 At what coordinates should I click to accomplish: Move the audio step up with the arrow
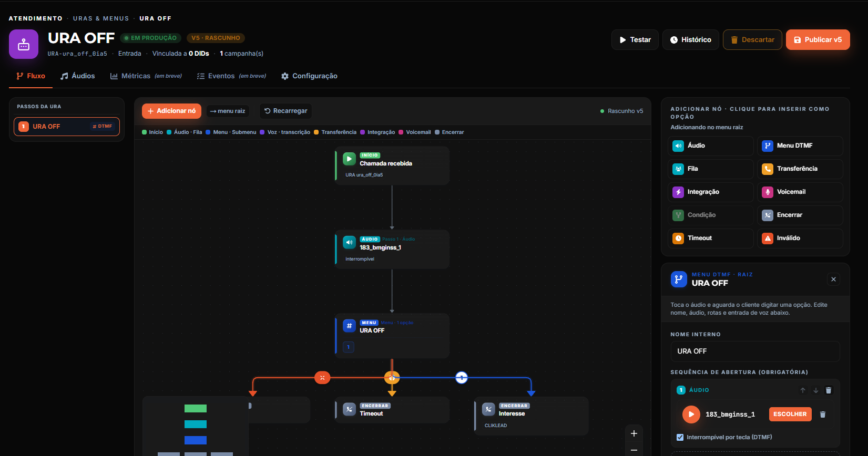(803, 390)
